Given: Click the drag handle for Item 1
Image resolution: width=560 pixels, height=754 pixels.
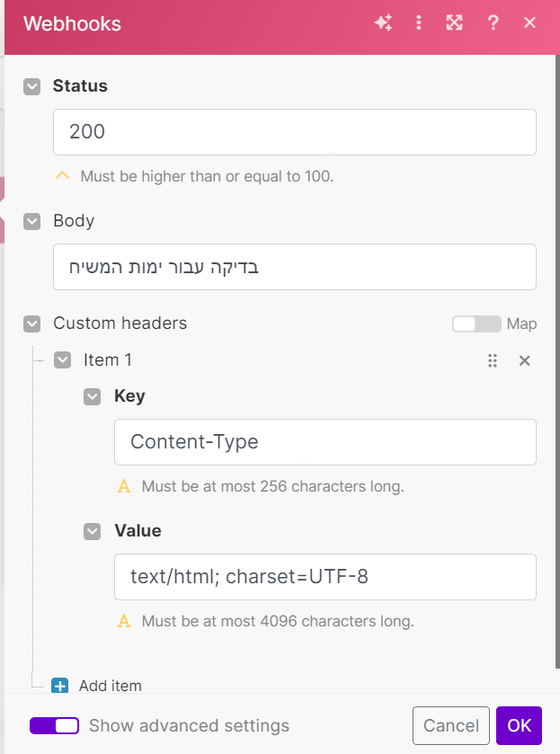Looking at the screenshot, I should click(x=493, y=360).
